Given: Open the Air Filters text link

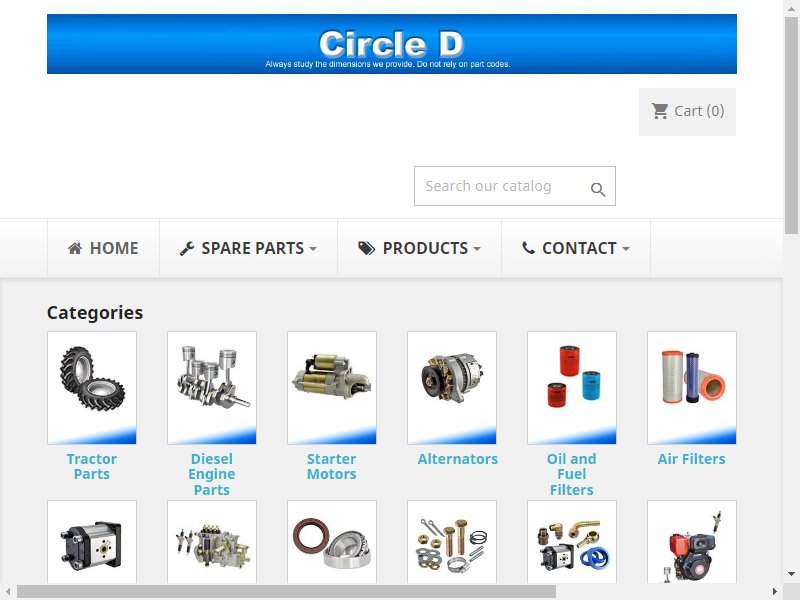Looking at the screenshot, I should [691, 459].
